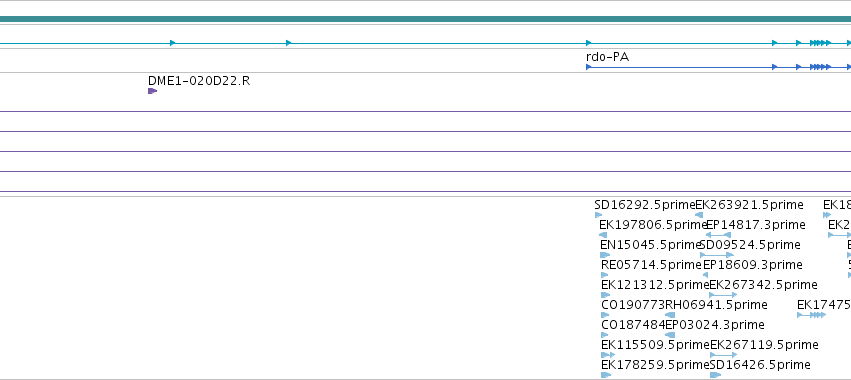Screen dimensions: 851x380
Task: Select the rdo-PA blue transcript line
Action: coord(719,67)
